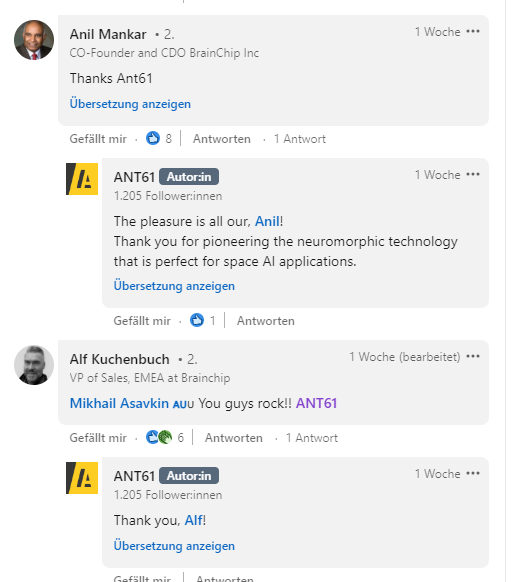
Task: Open options menu on Alf Kuchenbuch's comment
Action: pos(473,356)
